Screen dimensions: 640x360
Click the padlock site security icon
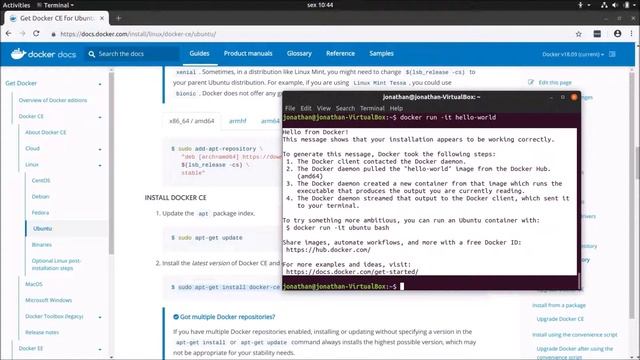tap(53, 34)
